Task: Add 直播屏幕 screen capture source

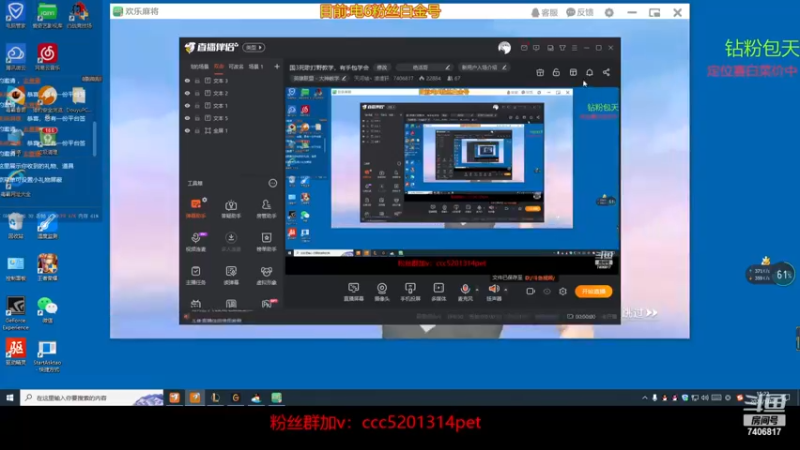Action: (x=353, y=292)
